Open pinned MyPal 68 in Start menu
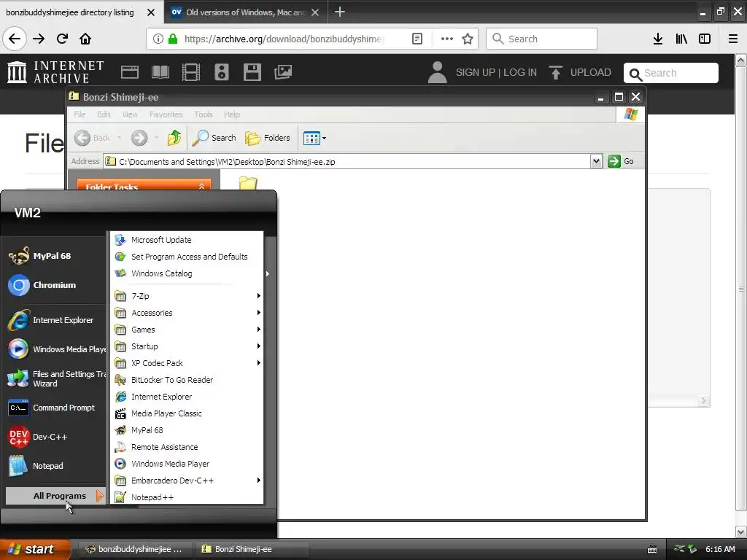The height and width of the screenshot is (560, 747). 55,256
